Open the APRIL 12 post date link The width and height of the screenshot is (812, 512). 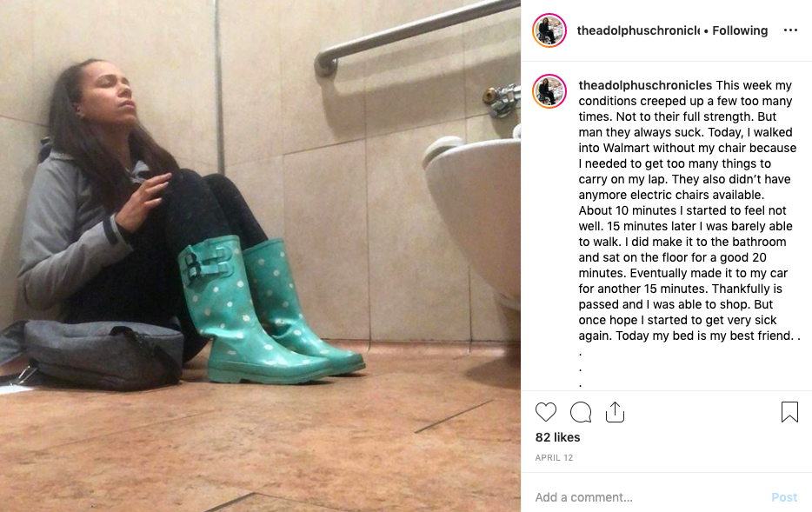coord(554,457)
